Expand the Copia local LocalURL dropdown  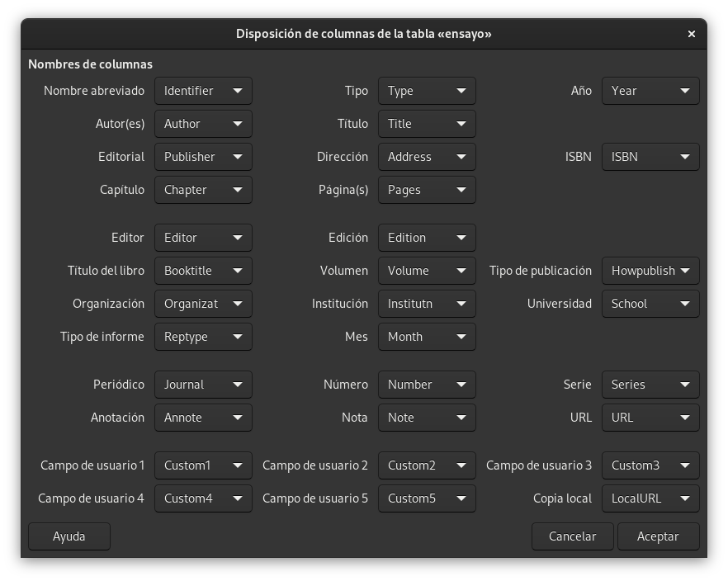click(x=650, y=498)
